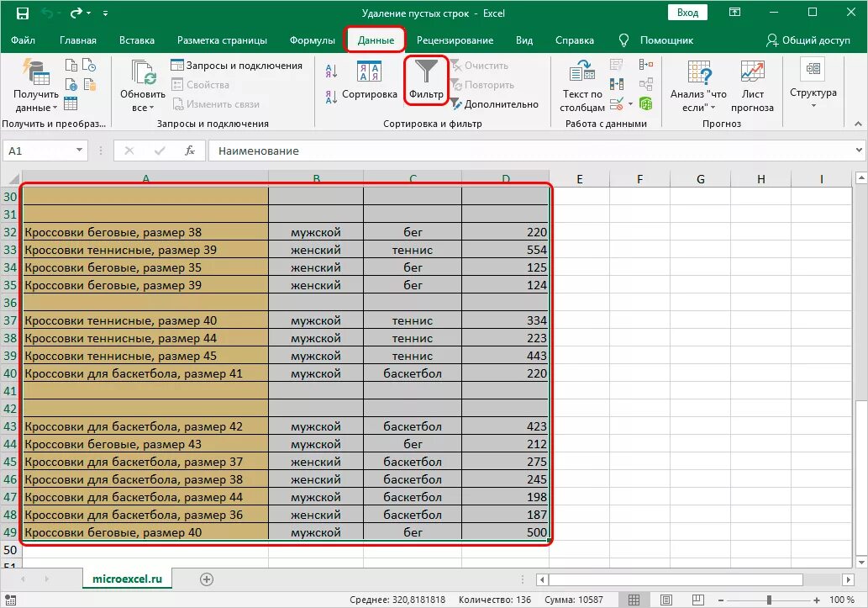The height and width of the screenshot is (608, 868).
Task: Click zoom out minus button
Action: (x=721, y=600)
